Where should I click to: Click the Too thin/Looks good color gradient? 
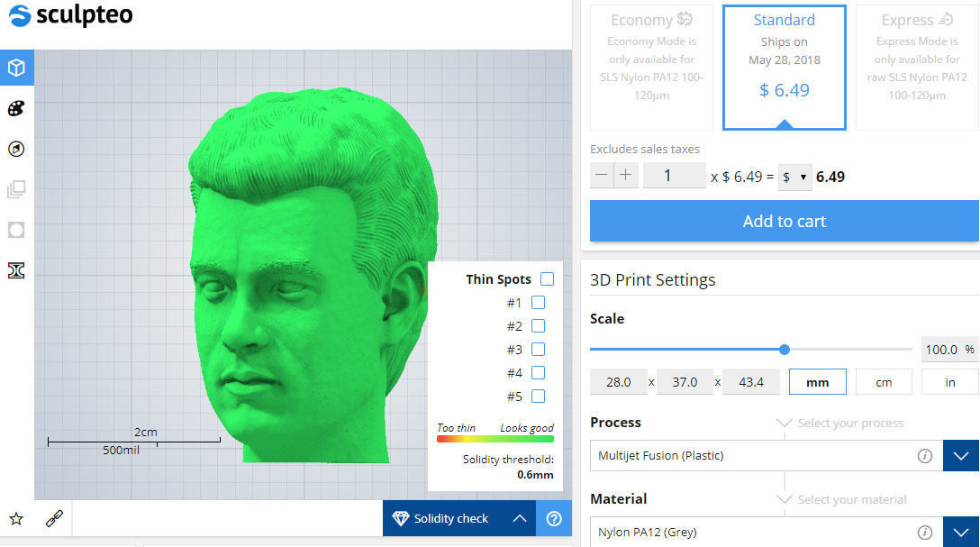[x=495, y=439]
